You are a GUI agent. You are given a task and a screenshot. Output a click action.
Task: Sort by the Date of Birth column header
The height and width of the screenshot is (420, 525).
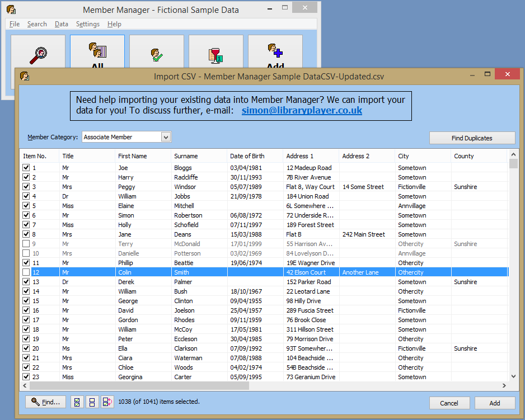[255, 156]
